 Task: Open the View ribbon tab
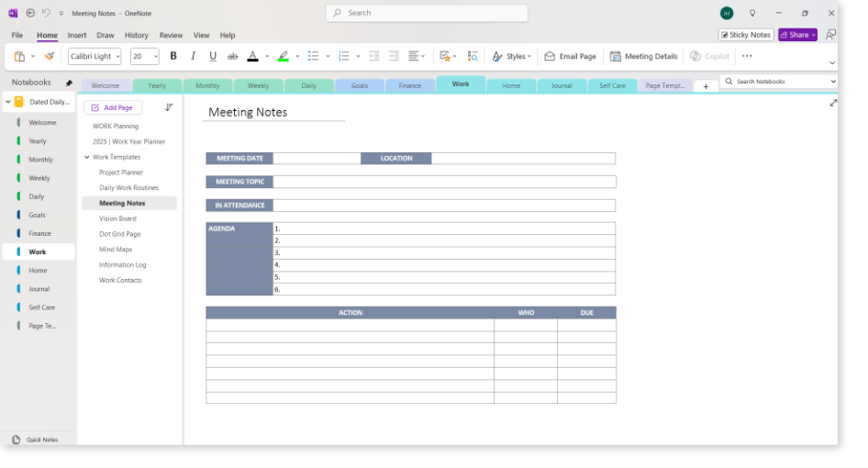click(202, 35)
